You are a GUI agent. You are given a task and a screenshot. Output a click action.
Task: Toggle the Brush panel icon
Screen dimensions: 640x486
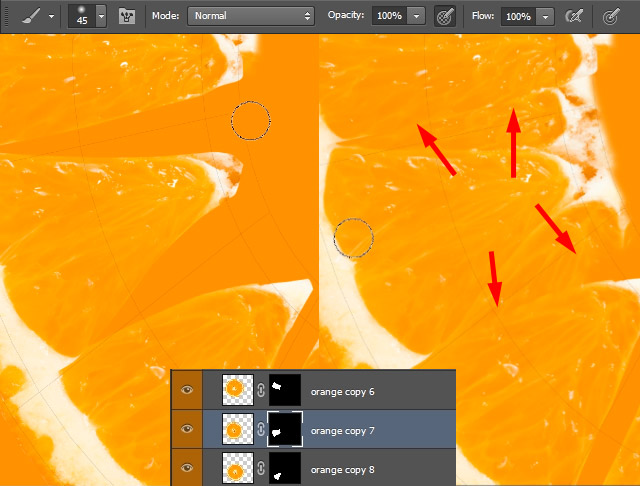click(x=127, y=16)
